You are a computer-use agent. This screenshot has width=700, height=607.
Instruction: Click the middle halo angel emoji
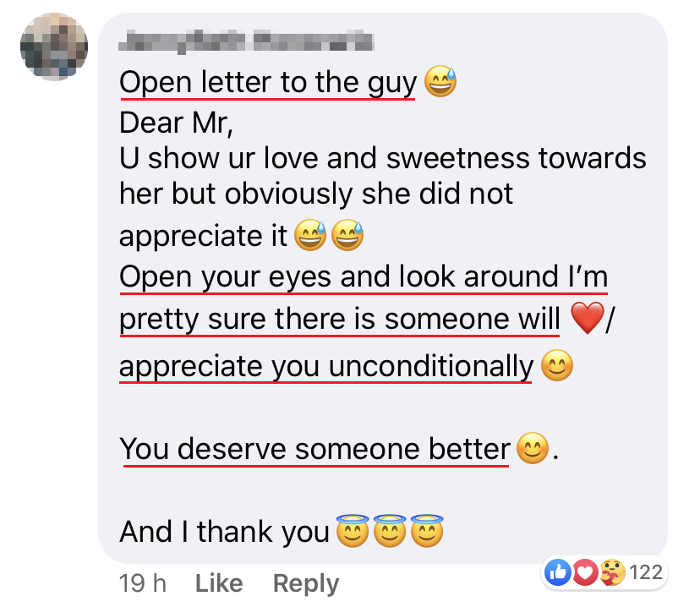coord(390,530)
